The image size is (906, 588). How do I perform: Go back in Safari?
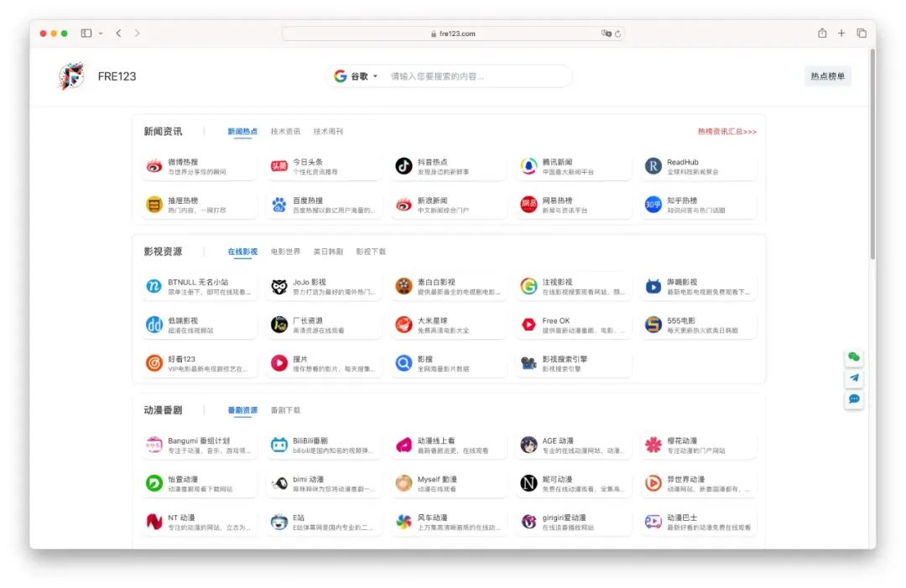click(118, 33)
